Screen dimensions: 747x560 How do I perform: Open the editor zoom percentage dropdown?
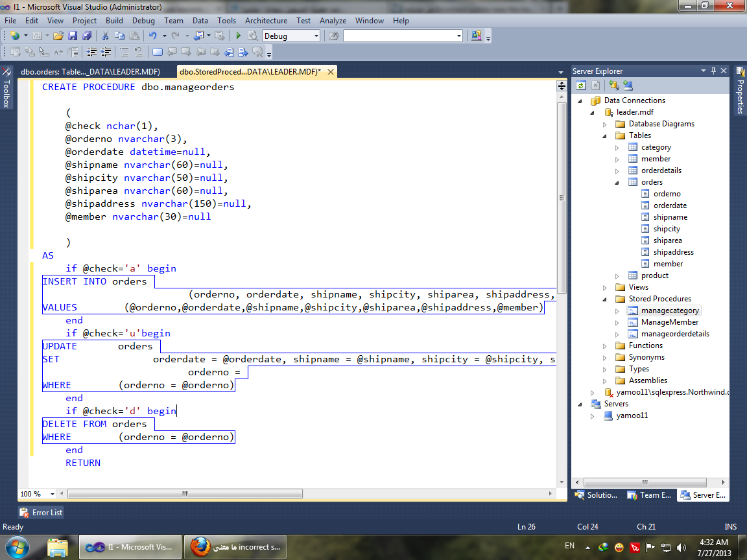(x=53, y=494)
